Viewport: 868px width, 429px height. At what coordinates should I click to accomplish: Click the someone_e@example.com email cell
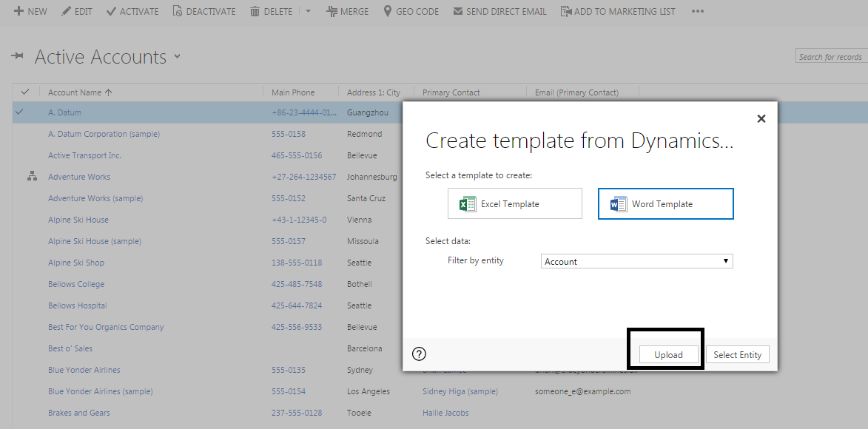pyautogui.click(x=583, y=391)
